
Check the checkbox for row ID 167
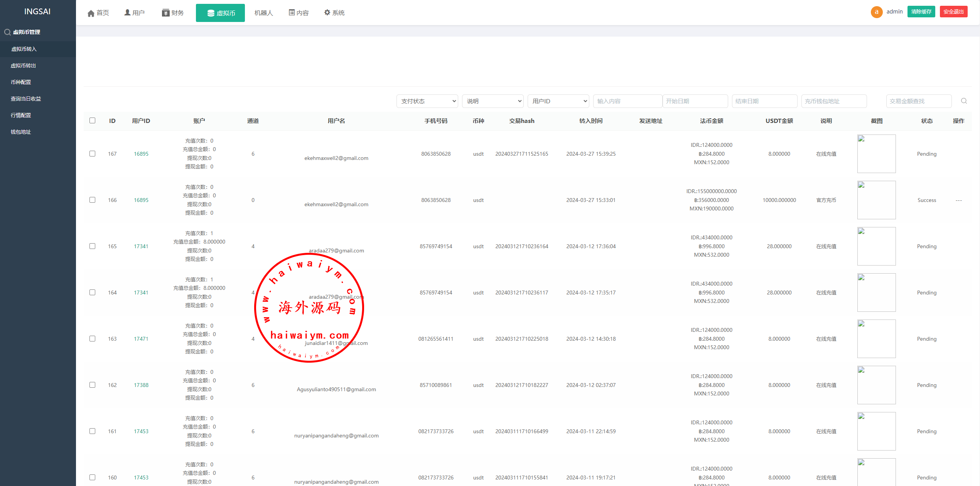click(x=92, y=154)
